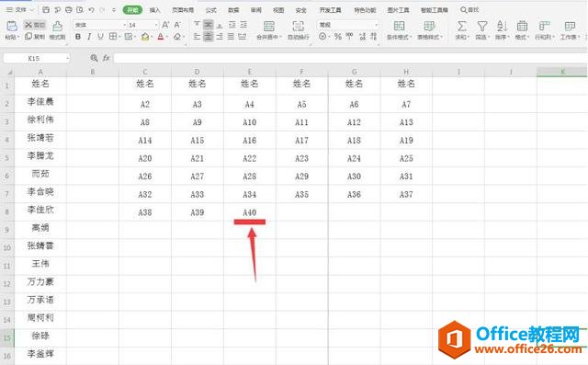Click the Auto Wrap text icon
This screenshot has height=365, width=588.
pos(298,26)
